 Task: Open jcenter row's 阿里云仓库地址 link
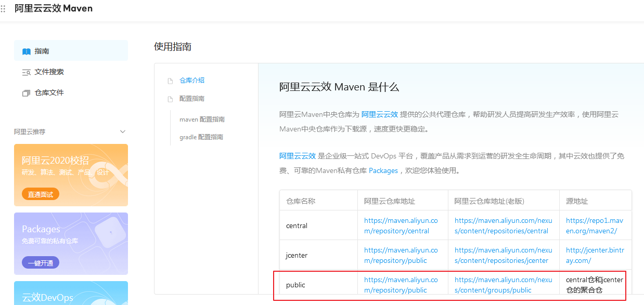401,255
